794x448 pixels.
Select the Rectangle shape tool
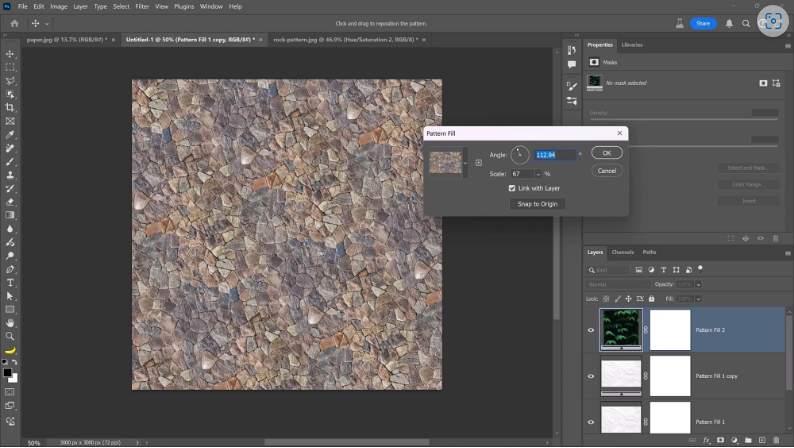[10, 309]
